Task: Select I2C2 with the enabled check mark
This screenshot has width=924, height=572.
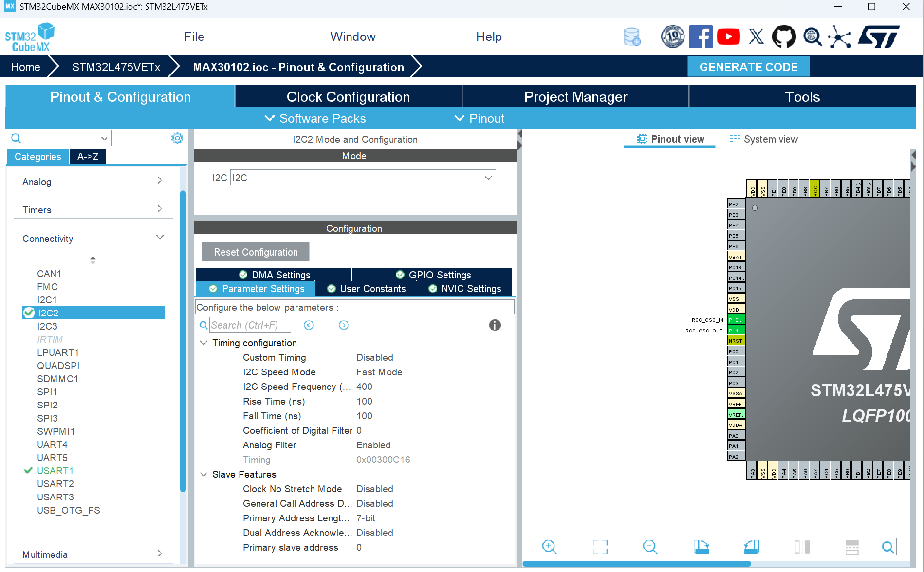Action: (x=93, y=313)
